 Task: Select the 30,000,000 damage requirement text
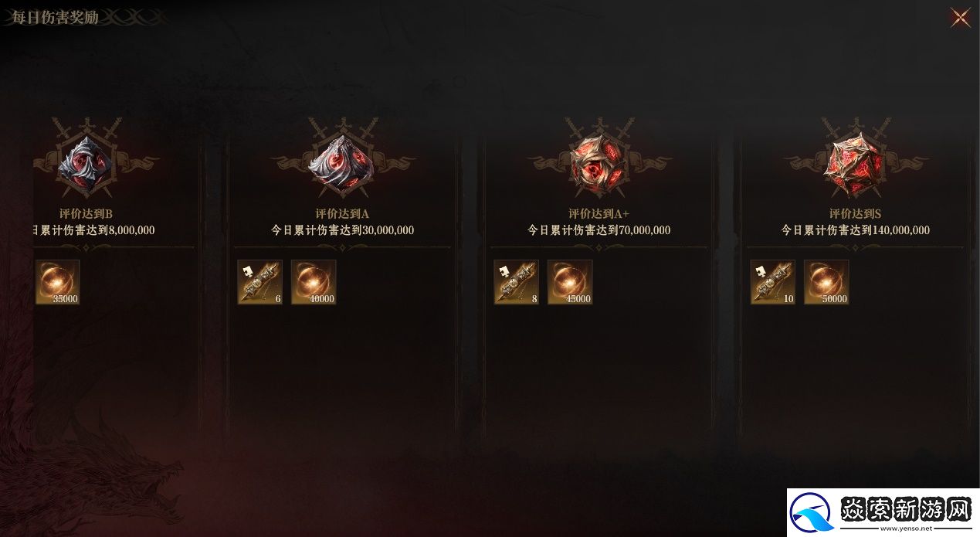(x=343, y=230)
